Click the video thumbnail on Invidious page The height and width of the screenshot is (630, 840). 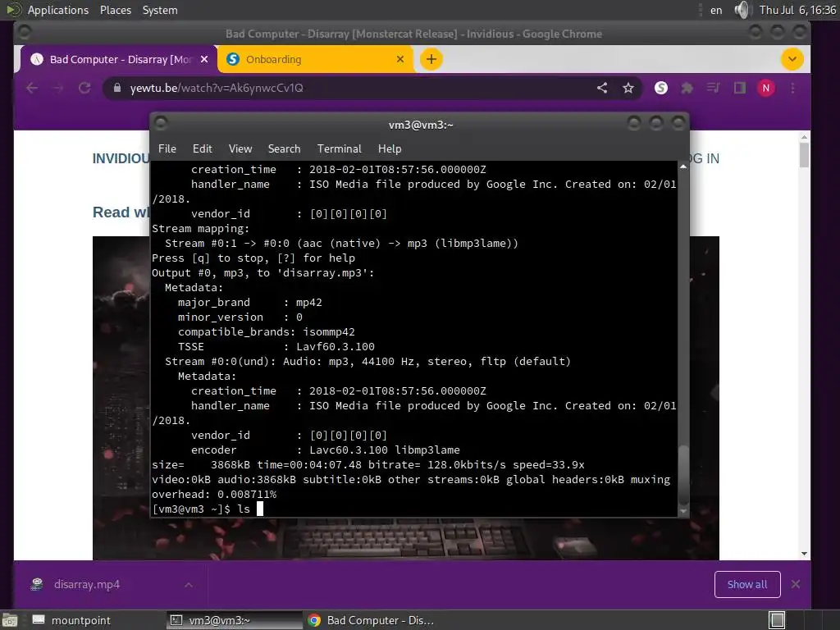coord(405,398)
